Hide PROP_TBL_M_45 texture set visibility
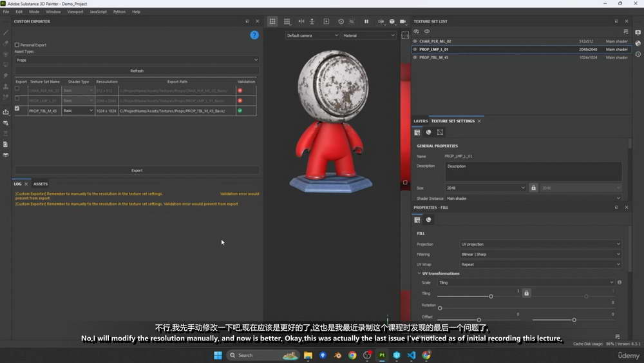The width and height of the screenshot is (644, 363). coord(415,57)
